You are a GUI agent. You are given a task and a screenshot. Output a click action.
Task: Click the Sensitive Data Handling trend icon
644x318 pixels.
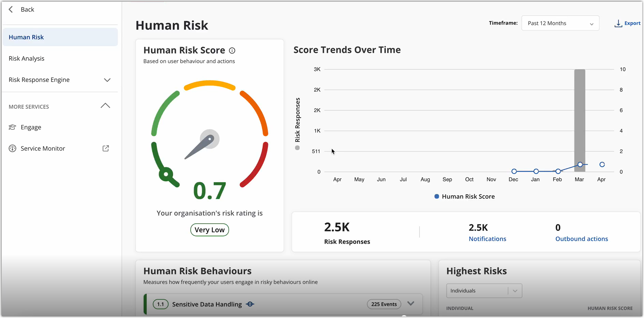click(x=250, y=304)
